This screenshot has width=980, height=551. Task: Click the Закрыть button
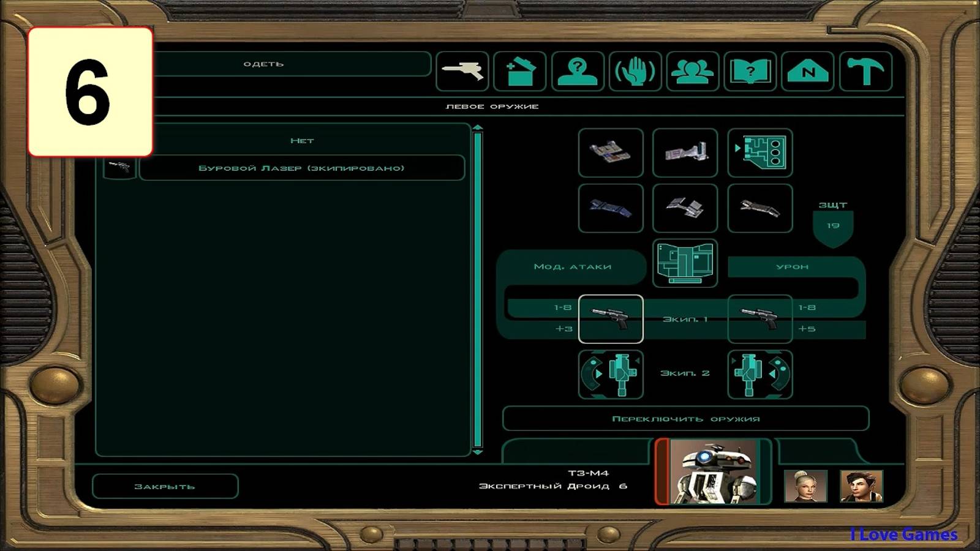click(165, 487)
